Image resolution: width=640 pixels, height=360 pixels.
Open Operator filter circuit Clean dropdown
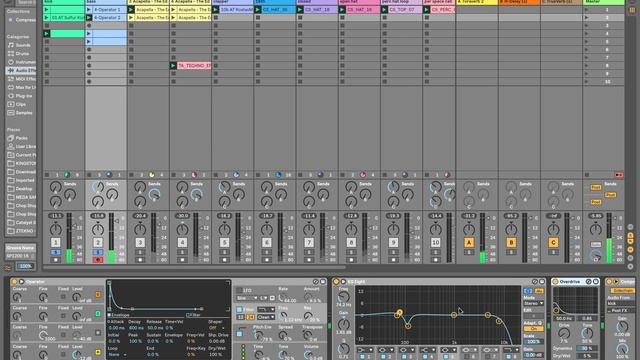click(266, 317)
